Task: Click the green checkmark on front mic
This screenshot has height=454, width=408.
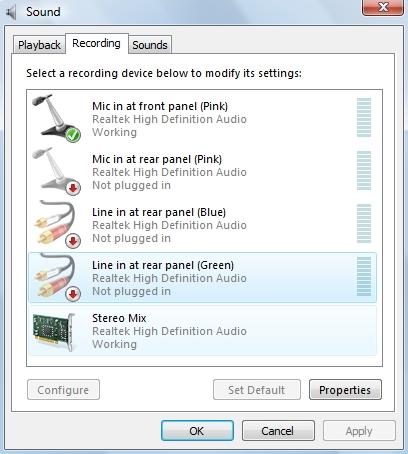Action: 73,135
